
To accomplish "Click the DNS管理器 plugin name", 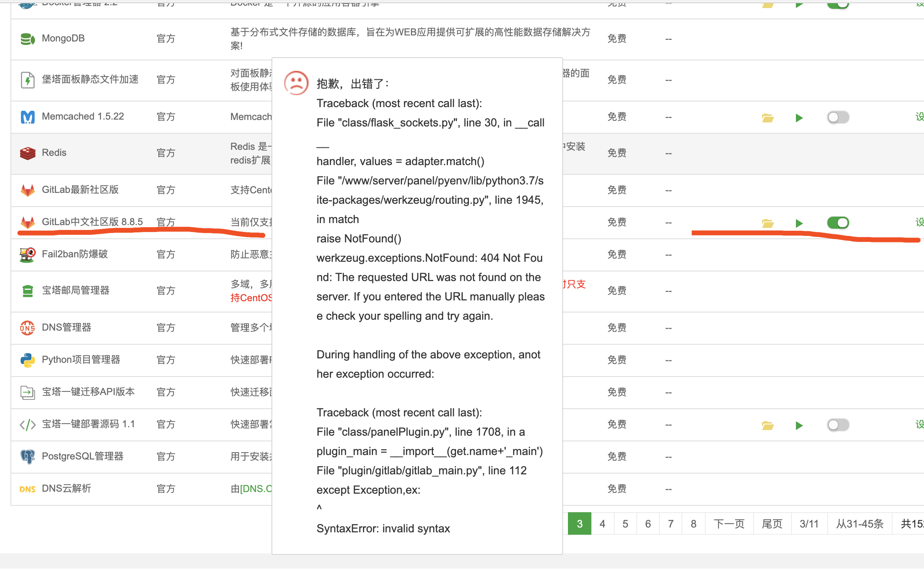I will coord(66,327).
